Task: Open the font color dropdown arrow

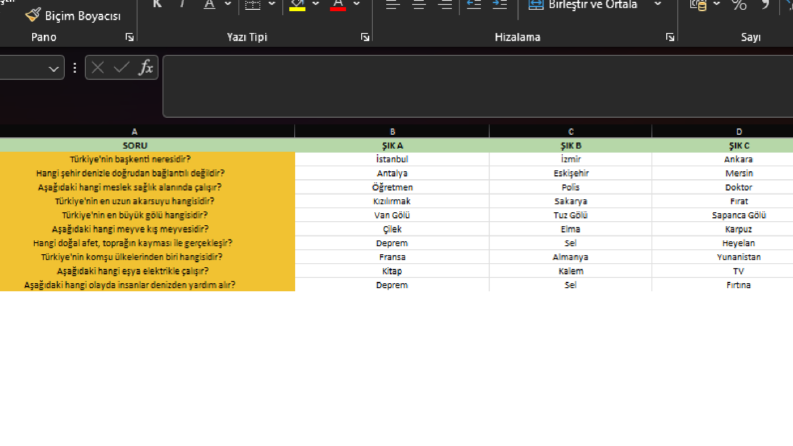Action: click(x=357, y=5)
